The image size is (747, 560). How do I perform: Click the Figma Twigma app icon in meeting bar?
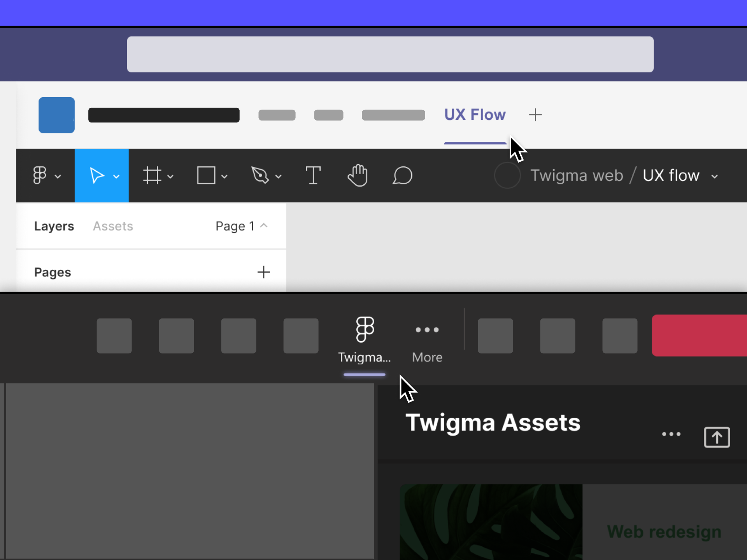tap(365, 329)
